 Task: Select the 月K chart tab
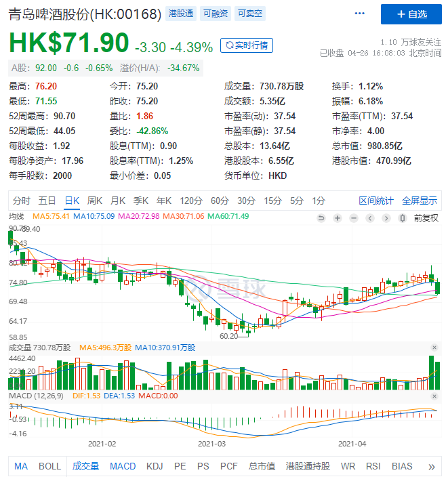[118, 201]
